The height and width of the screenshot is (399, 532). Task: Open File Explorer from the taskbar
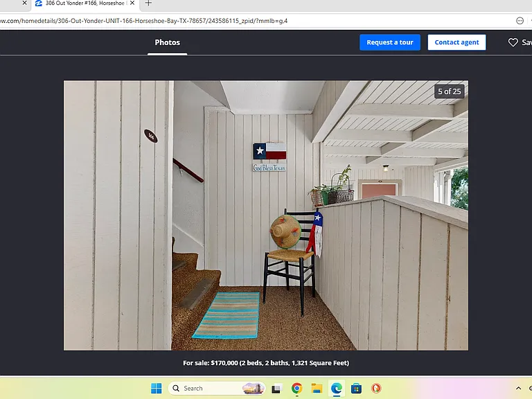[x=317, y=388]
